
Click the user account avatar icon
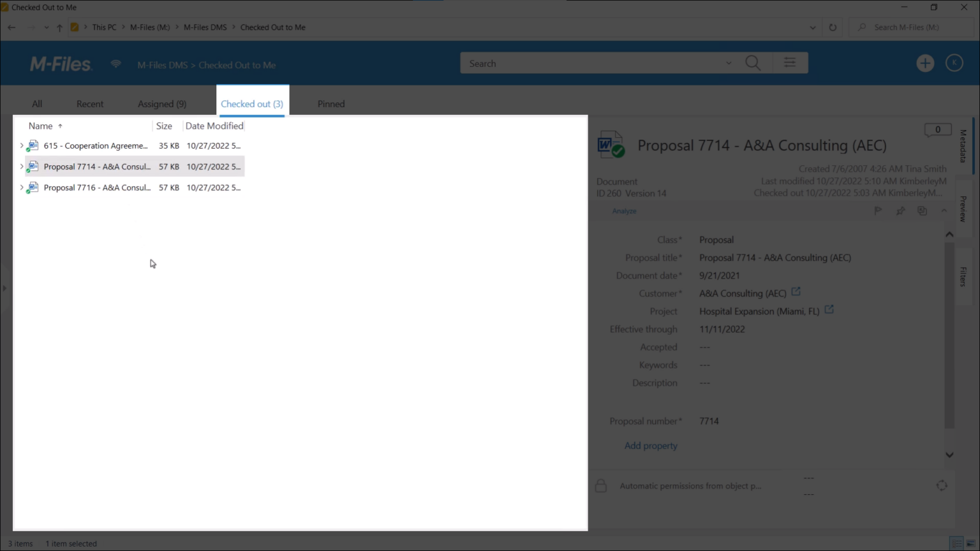point(954,62)
